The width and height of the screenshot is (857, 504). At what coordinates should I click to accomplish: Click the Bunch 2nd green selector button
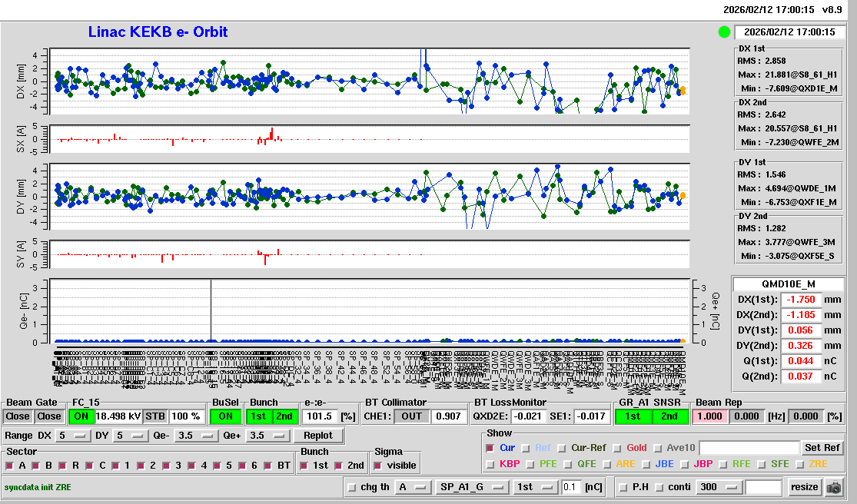point(284,416)
